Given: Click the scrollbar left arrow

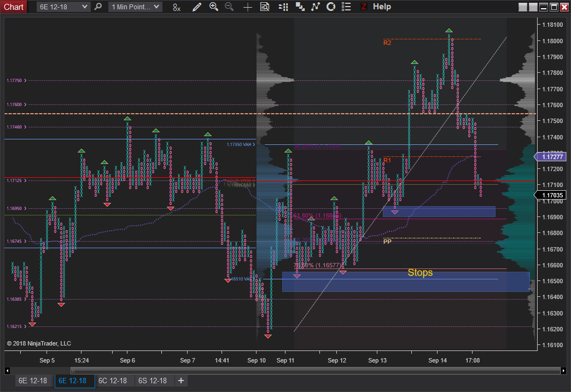Looking at the screenshot, I should [x=7, y=371].
